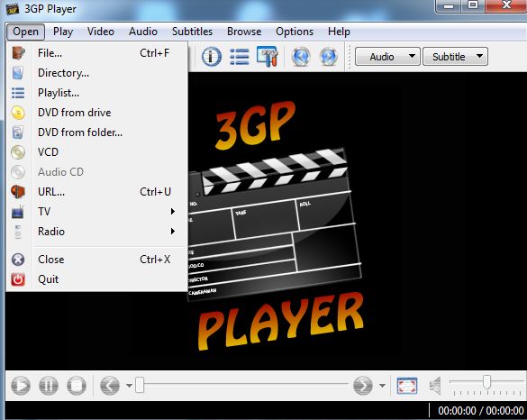Click the next track blue arrow icon

coord(329,56)
